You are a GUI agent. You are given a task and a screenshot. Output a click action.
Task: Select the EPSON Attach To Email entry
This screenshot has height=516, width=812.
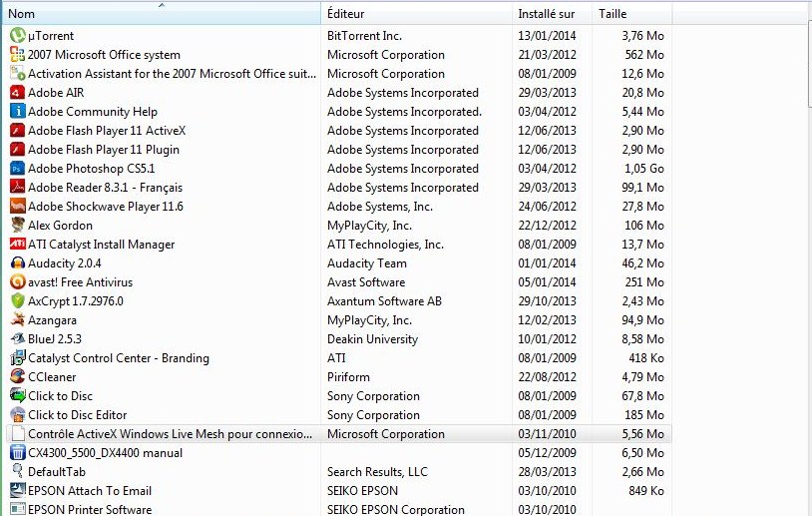tap(339, 491)
